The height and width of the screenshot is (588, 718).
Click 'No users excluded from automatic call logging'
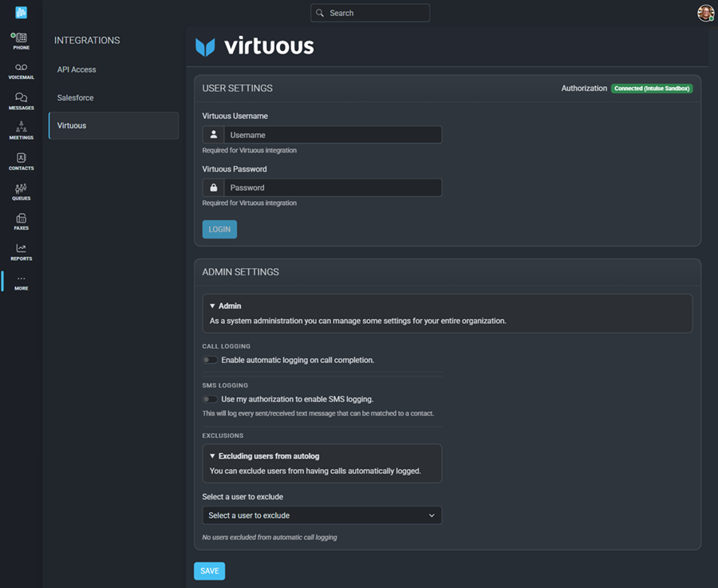tap(270, 537)
